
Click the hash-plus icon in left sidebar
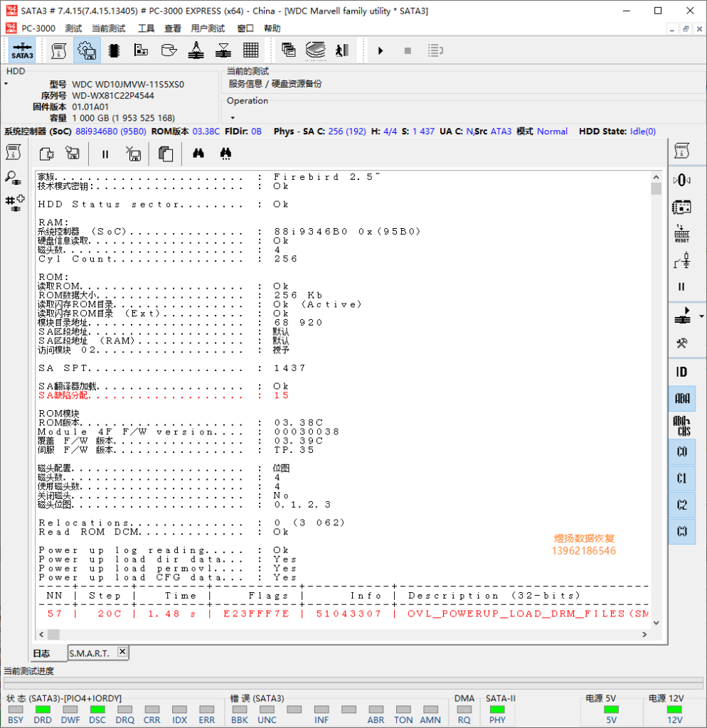pyautogui.click(x=15, y=203)
